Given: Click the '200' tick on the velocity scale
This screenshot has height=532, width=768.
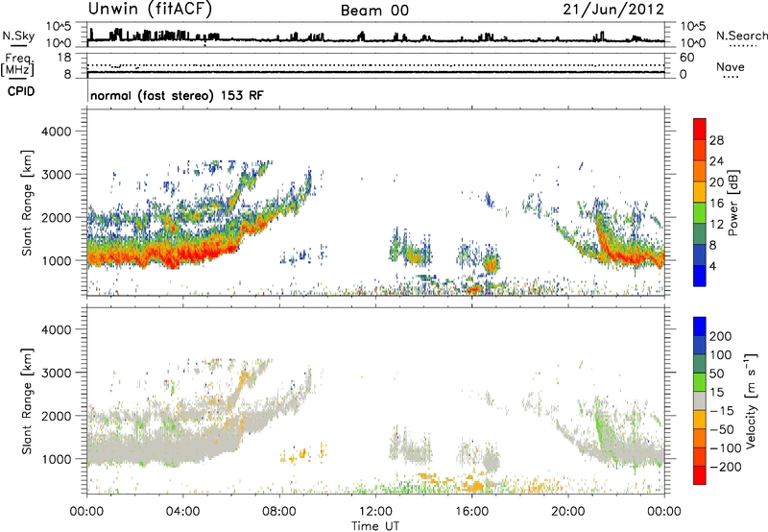Looking at the screenshot, I should click(x=721, y=336).
